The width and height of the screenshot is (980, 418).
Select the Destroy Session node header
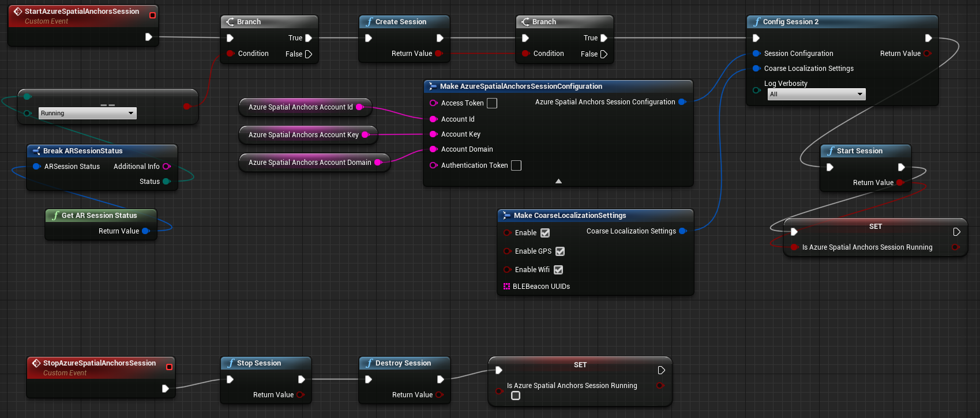(x=404, y=363)
